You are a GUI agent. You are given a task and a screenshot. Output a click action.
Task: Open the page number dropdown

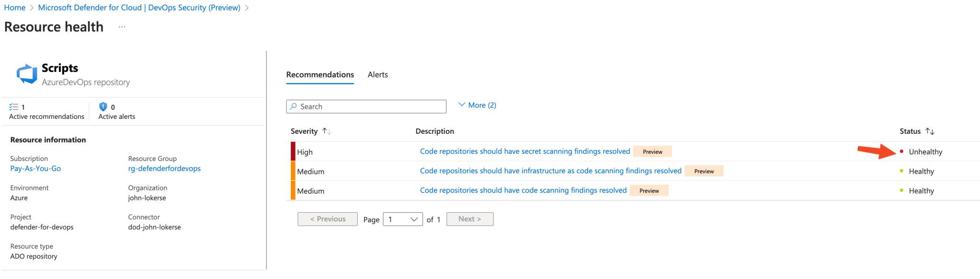click(403, 219)
